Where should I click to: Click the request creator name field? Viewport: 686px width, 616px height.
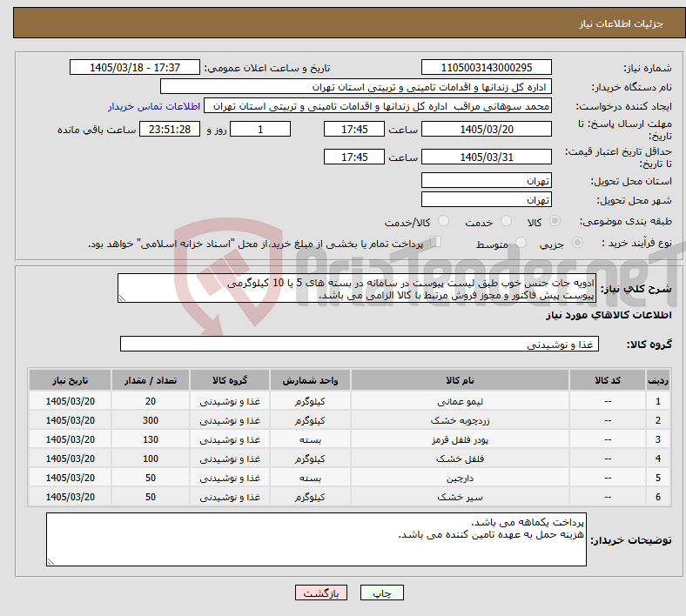tap(378, 106)
